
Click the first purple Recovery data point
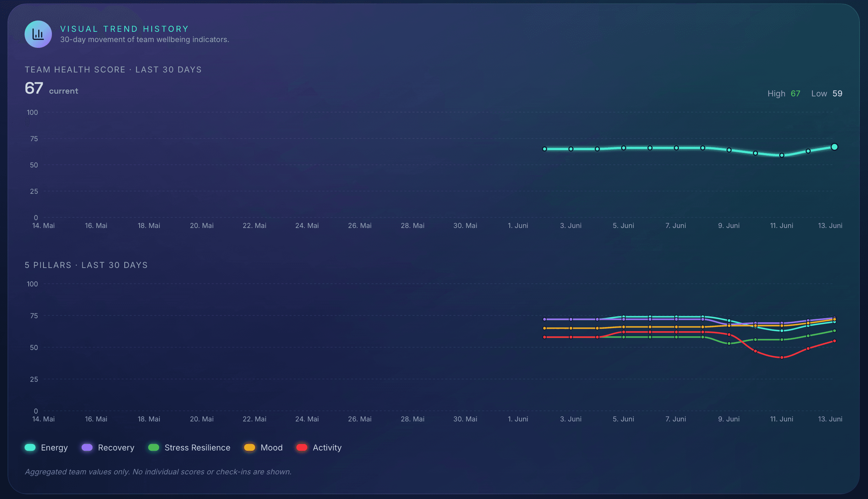(x=544, y=320)
